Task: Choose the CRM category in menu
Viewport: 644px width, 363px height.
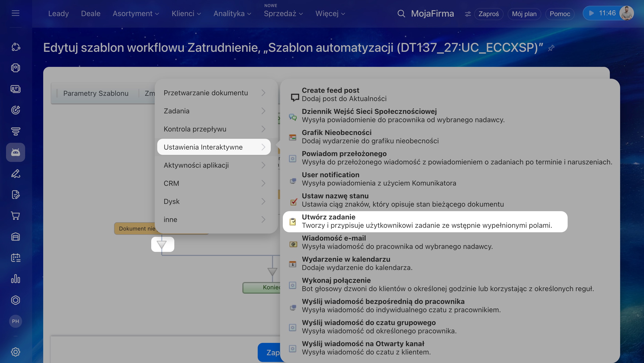Action: [x=214, y=183]
